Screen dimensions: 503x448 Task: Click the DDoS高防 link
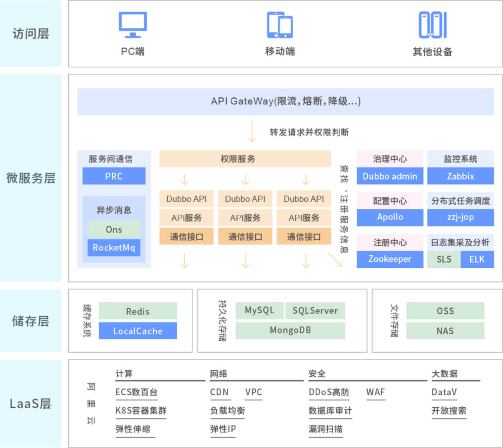tap(329, 392)
